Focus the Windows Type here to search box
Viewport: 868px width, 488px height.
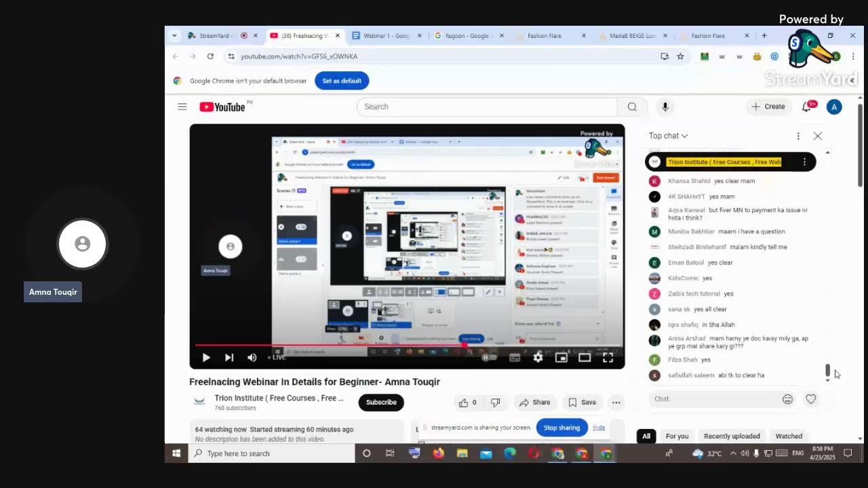(271, 453)
